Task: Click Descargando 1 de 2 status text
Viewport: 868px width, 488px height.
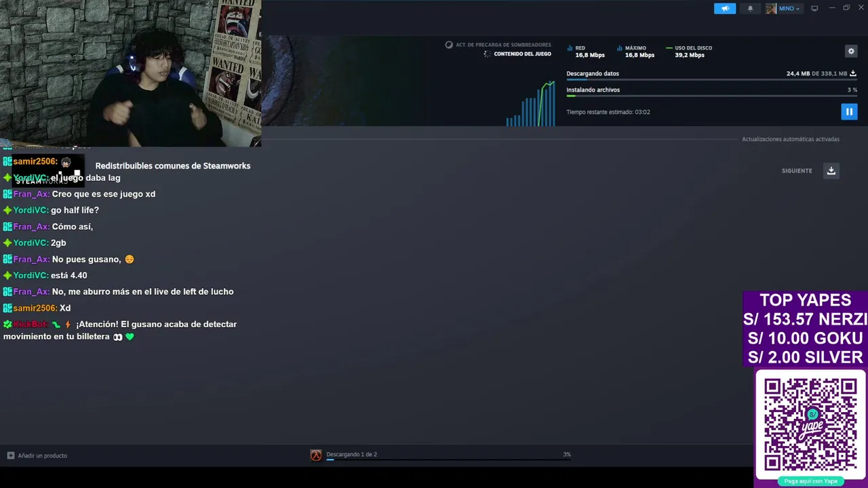Action: tap(351, 454)
